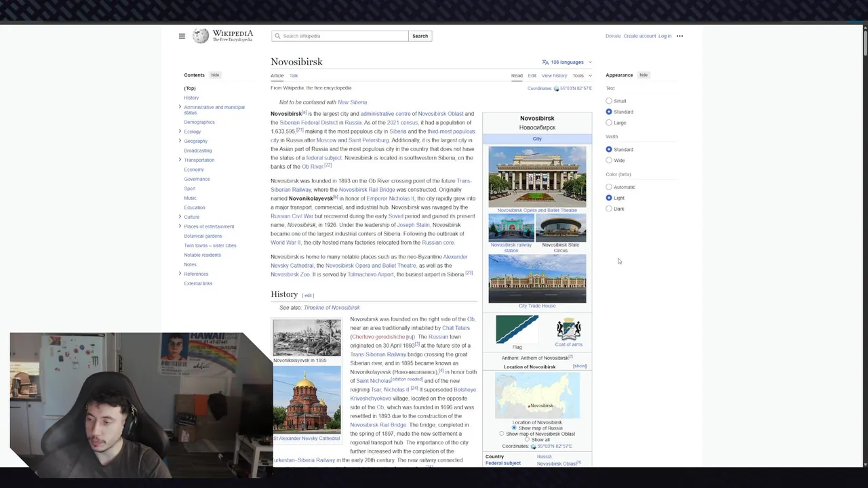868x488 pixels.
Task: Expand Geography in contents
Action: pos(180,141)
